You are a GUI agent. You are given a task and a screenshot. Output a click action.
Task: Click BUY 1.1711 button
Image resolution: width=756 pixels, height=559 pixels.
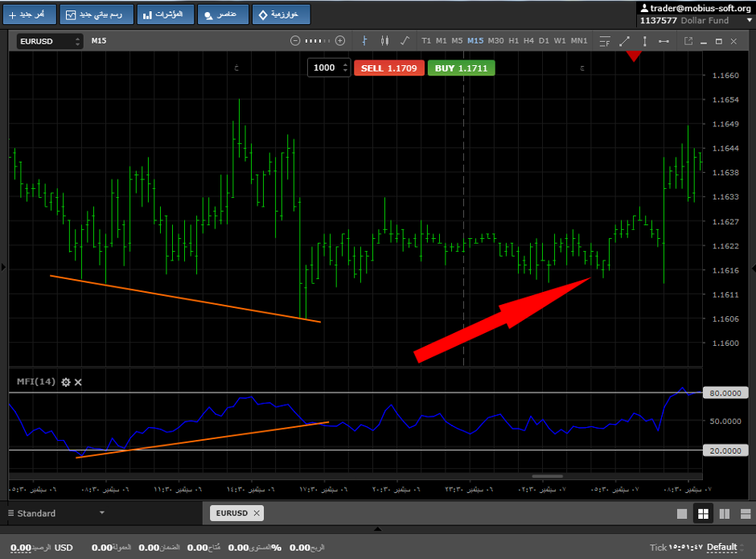coord(461,68)
